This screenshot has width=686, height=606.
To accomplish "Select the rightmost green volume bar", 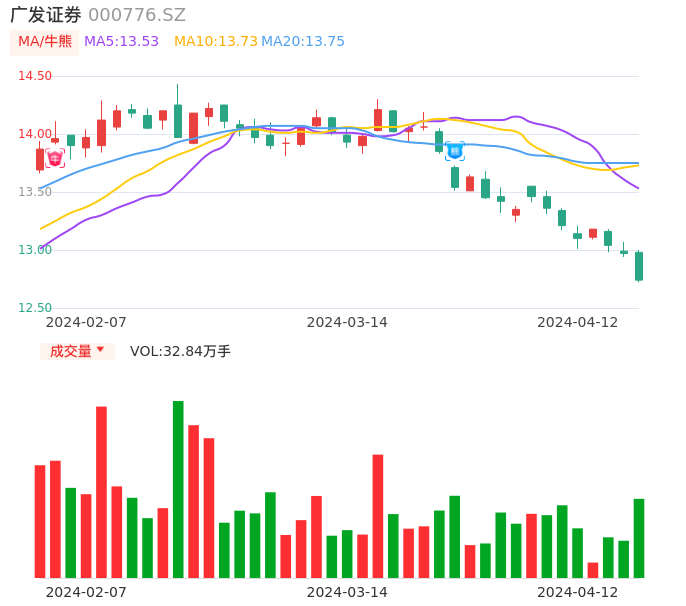I will click(x=639, y=538).
